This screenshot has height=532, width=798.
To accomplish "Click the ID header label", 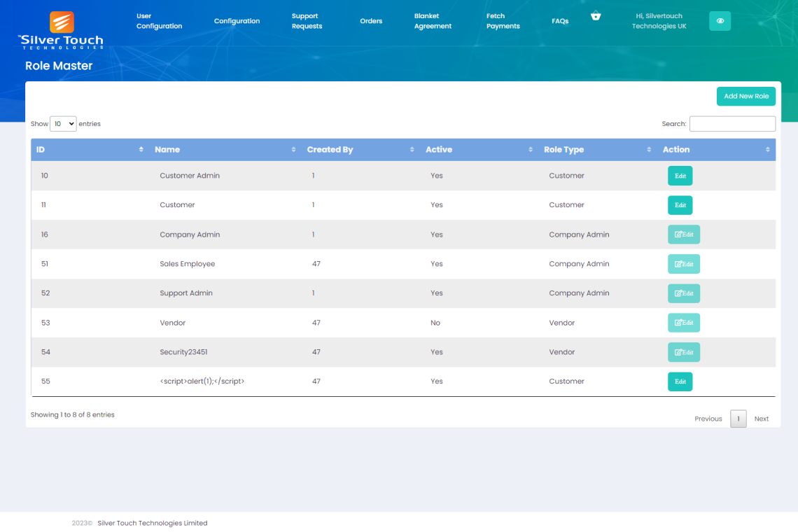I will (41, 150).
